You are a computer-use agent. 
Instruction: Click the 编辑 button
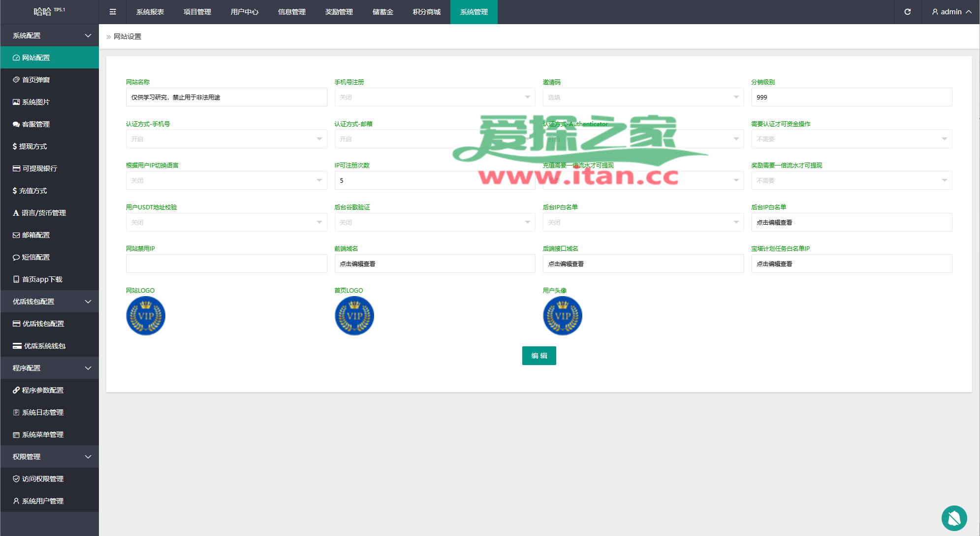click(539, 356)
